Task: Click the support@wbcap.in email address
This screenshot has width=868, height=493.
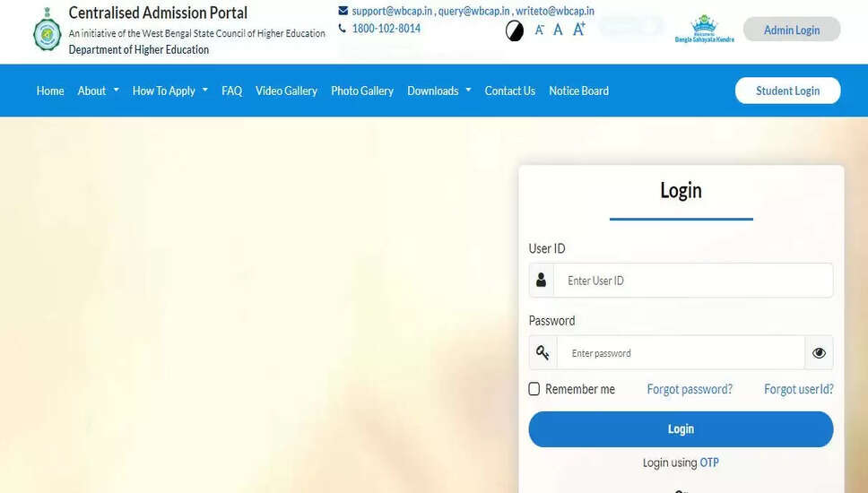Action: 392,11
